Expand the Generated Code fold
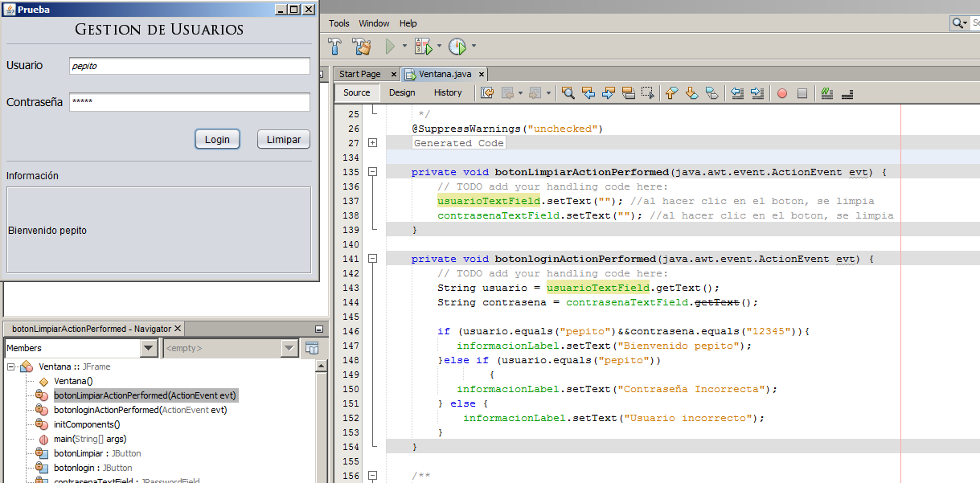The height and width of the screenshot is (483, 980). tap(372, 142)
